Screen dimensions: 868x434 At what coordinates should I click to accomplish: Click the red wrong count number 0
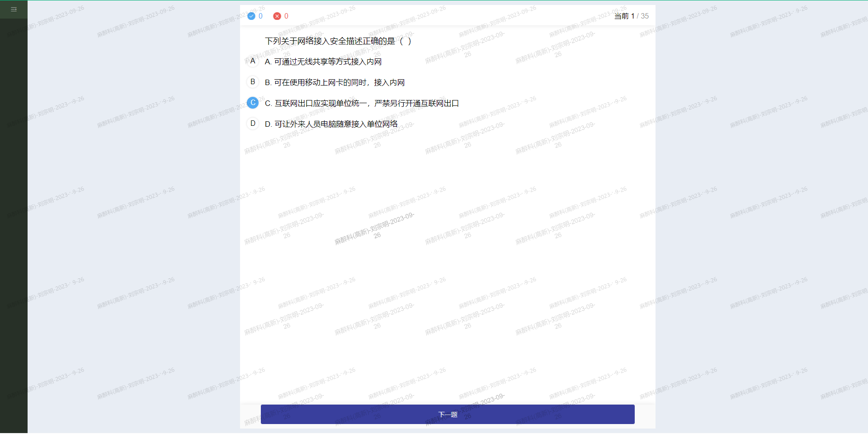click(x=286, y=16)
